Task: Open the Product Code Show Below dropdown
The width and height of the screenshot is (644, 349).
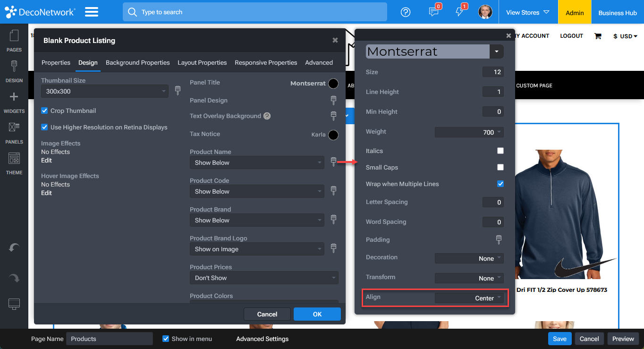Action: (x=257, y=191)
